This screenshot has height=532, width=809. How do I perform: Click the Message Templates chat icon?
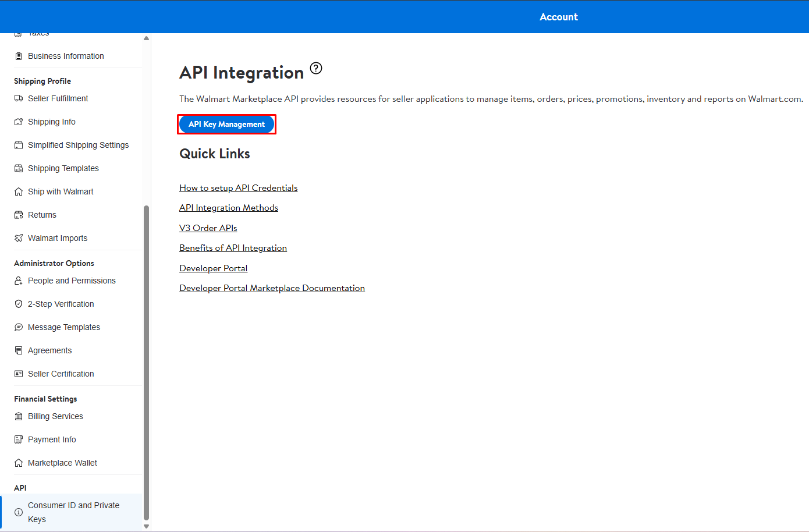click(x=19, y=327)
